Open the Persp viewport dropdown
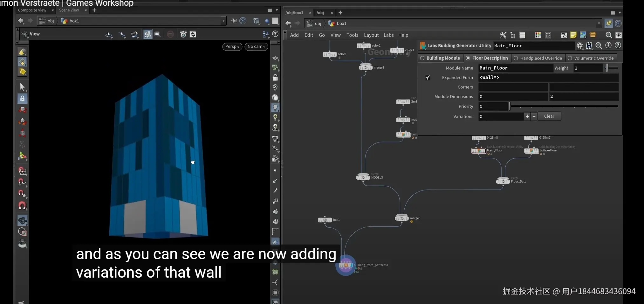 pyautogui.click(x=232, y=46)
